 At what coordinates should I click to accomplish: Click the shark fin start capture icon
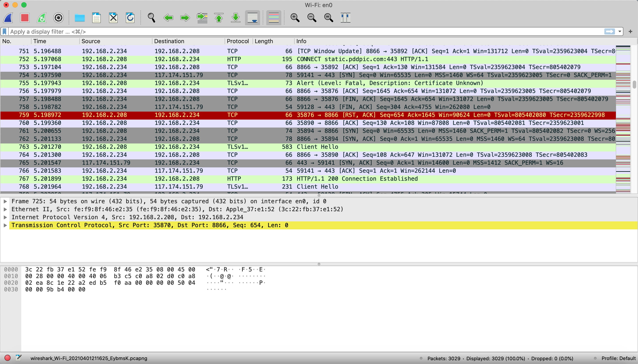(8, 18)
